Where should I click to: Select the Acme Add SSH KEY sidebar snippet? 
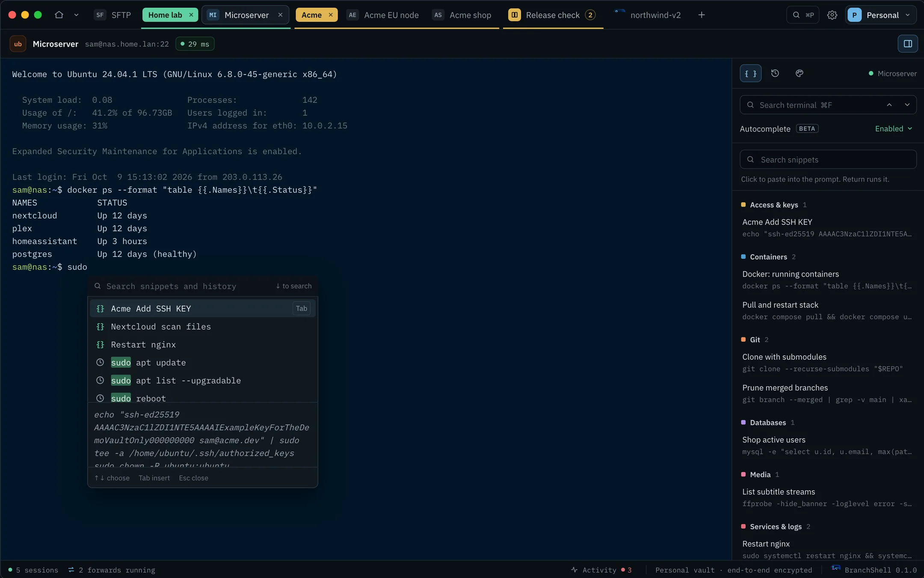[x=828, y=228]
